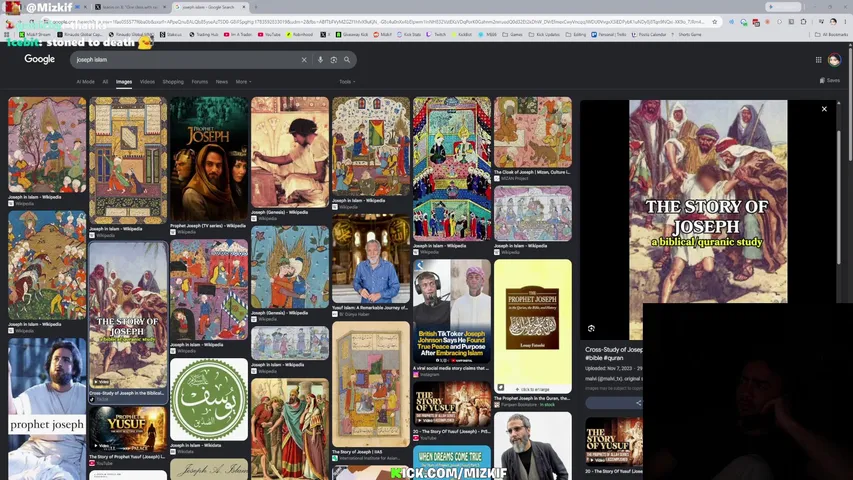853x480 pixels.
Task: Click the magnifier search icon
Action: point(347,60)
